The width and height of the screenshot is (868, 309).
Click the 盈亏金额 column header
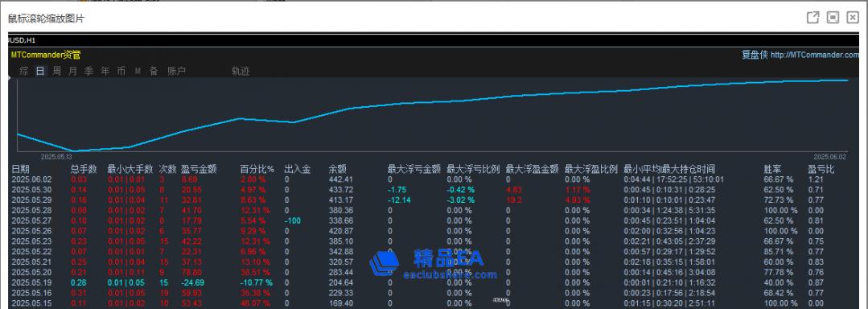pyautogui.click(x=199, y=170)
